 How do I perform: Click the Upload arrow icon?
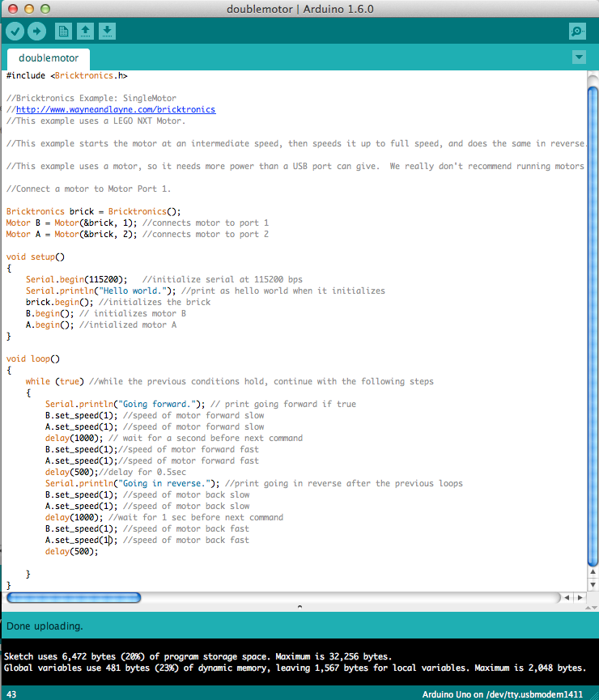tap(36, 32)
